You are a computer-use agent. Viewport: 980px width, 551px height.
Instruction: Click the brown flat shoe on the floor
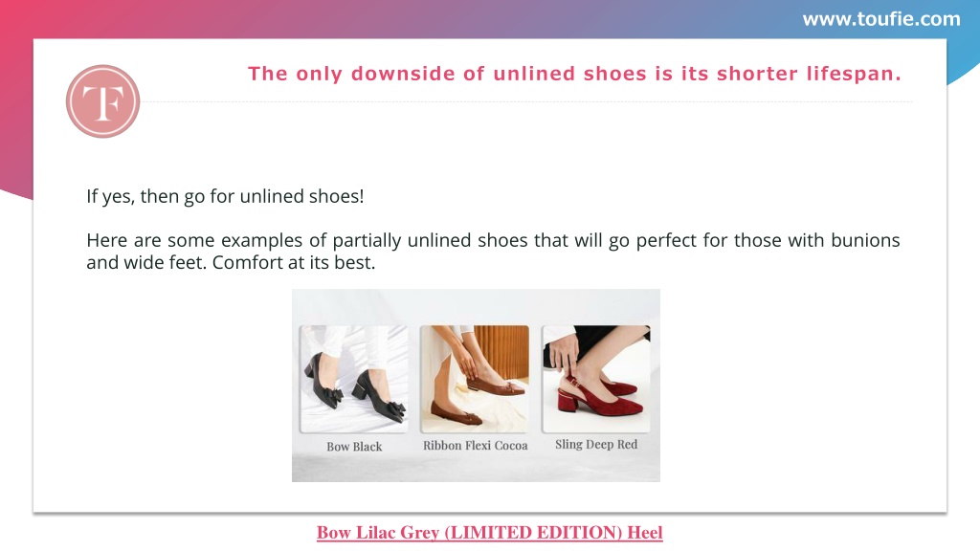[457, 413]
